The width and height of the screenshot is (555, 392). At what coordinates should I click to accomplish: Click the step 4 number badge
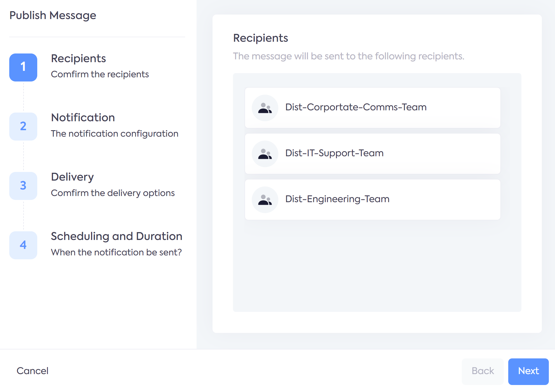tap(23, 245)
